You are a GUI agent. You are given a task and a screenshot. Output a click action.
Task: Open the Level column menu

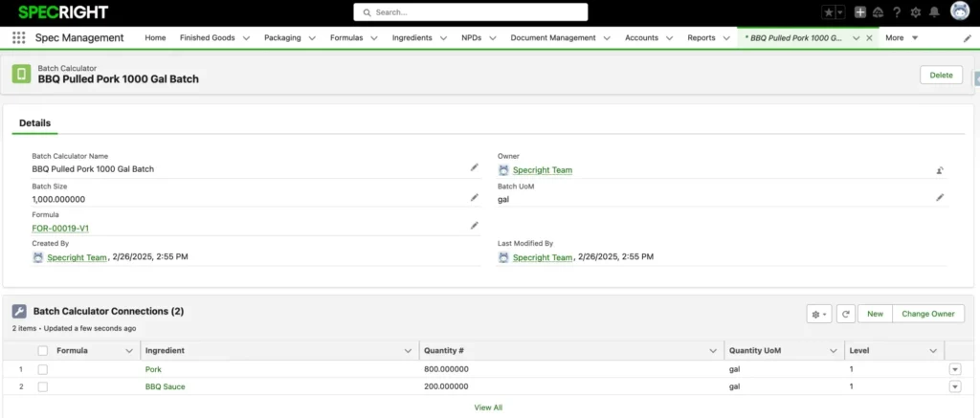[933, 351]
